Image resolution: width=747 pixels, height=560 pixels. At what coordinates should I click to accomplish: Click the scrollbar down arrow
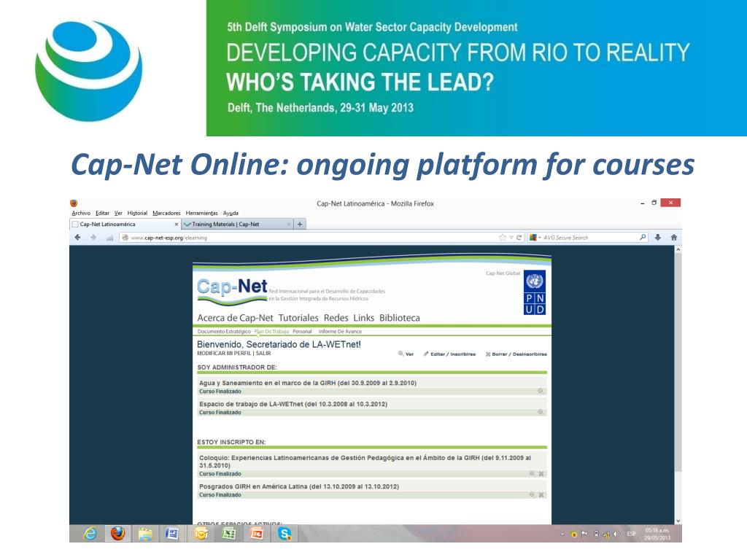(678, 521)
